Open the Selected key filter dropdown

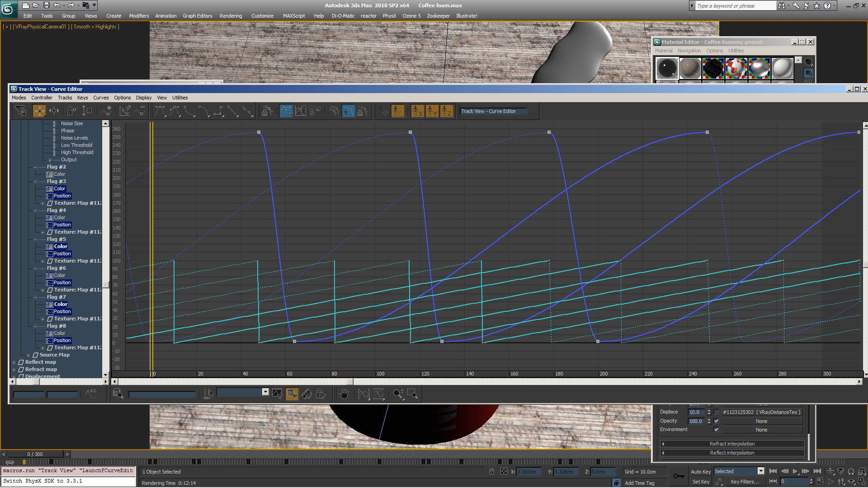pyautogui.click(x=761, y=471)
